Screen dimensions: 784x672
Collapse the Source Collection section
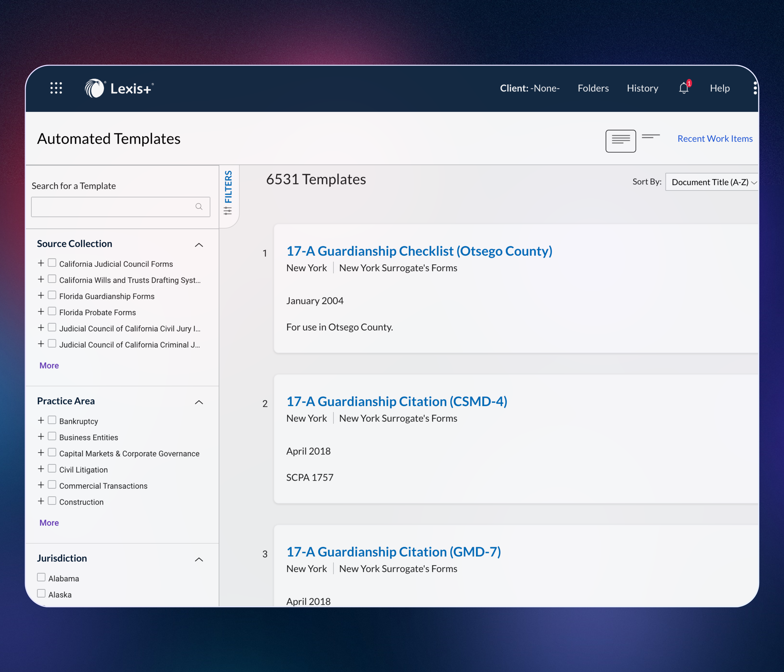click(x=199, y=245)
